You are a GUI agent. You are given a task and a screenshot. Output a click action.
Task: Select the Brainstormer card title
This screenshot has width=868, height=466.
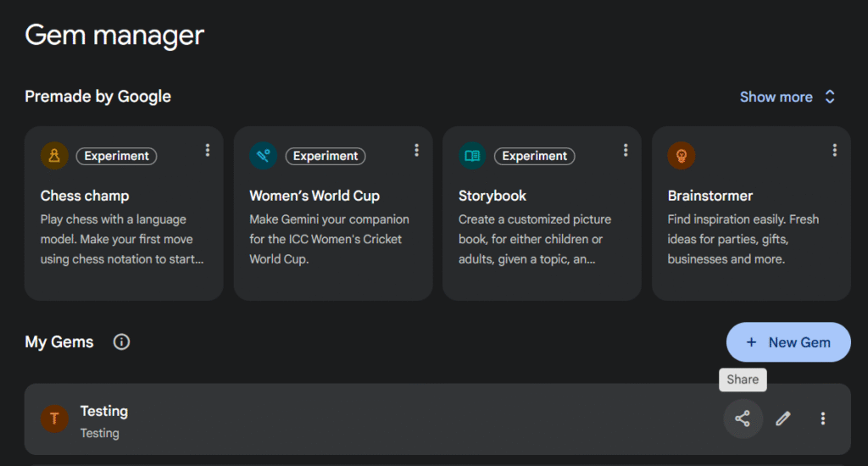pos(710,196)
